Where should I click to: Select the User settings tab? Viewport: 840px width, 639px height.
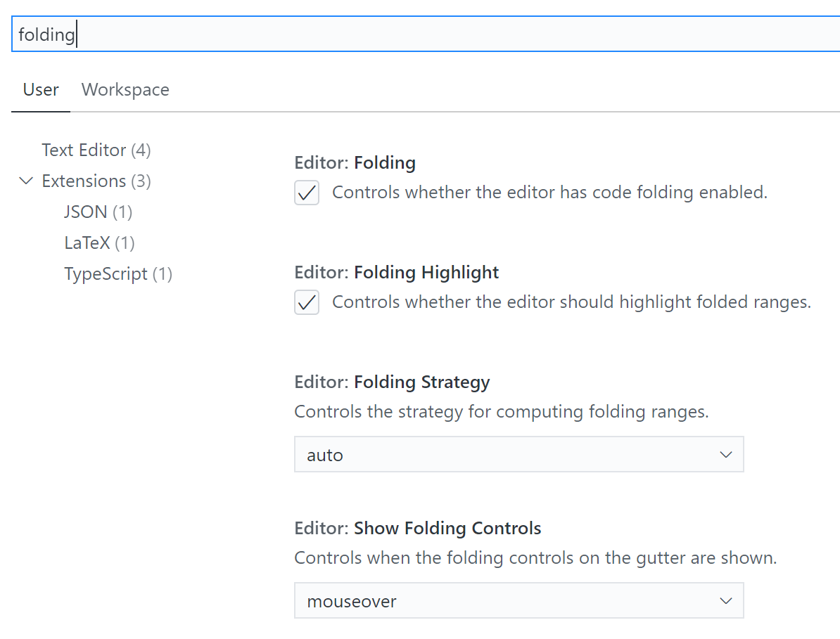tap(40, 89)
